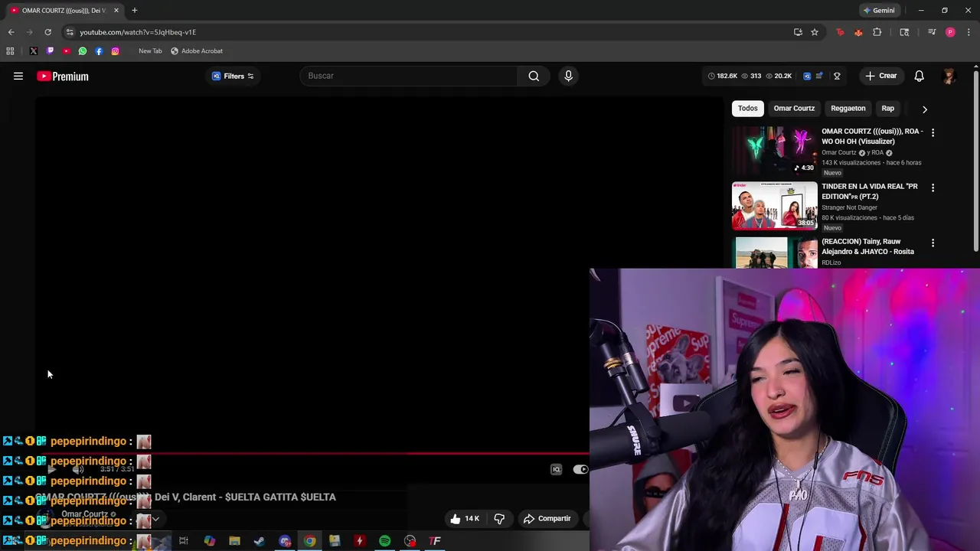Open the red Tp extension icon
The width and height of the screenshot is (980, 551).
[841, 32]
